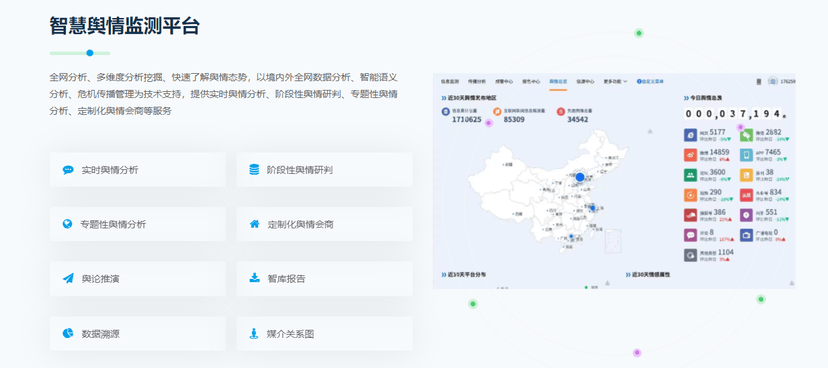Viewport: 828px width, 368px height.
Task: Click the 智慧舆情监测平台 title
Action: pos(125,25)
